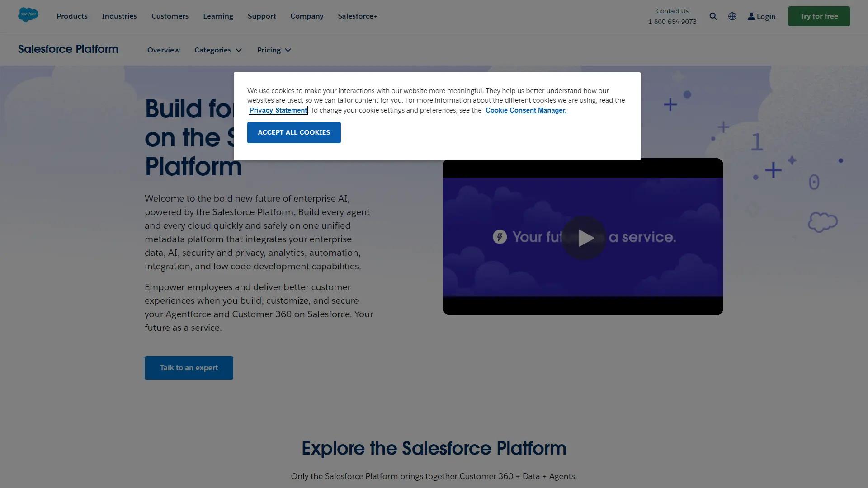The image size is (868, 488).
Task: Expand the Pricing dropdown
Action: click(273, 50)
